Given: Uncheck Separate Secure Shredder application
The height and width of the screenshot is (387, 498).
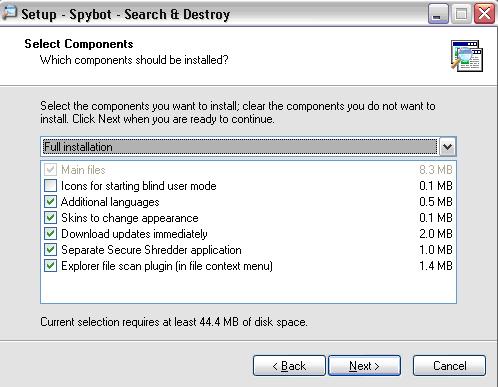Looking at the screenshot, I should [x=50, y=250].
